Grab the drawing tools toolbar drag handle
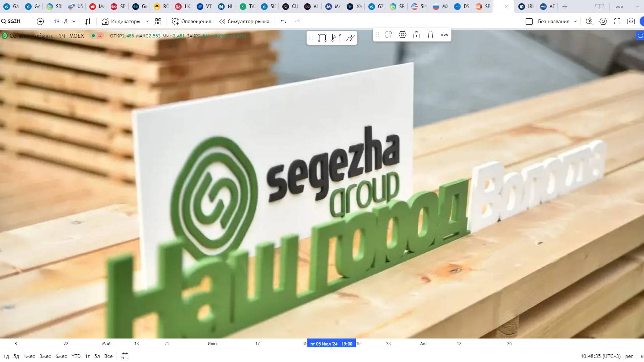 (x=311, y=38)
